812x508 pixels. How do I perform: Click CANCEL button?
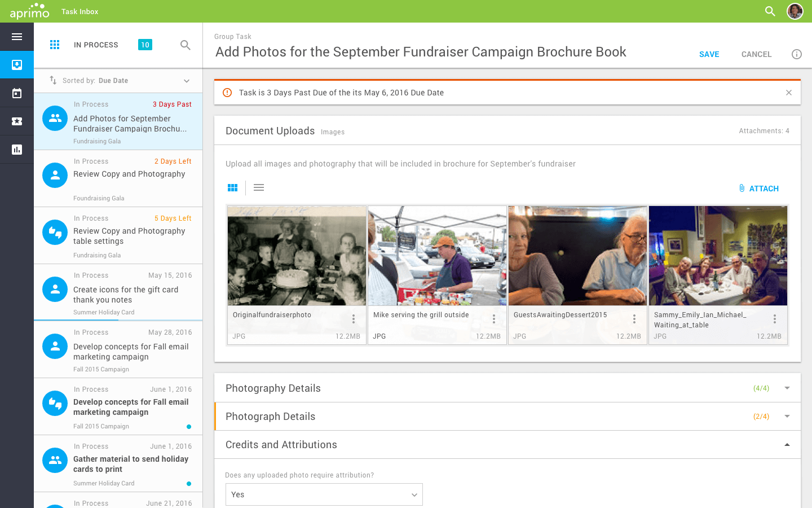pos(756,54)
